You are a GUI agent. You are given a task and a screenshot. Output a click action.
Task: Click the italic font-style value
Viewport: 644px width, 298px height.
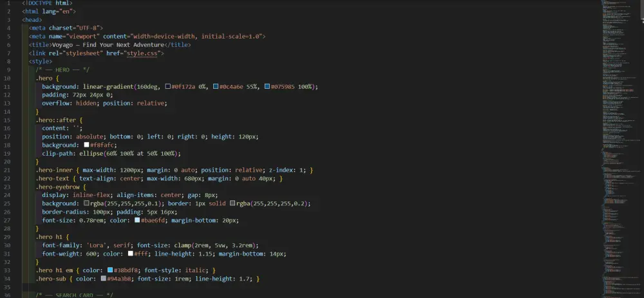194,270
